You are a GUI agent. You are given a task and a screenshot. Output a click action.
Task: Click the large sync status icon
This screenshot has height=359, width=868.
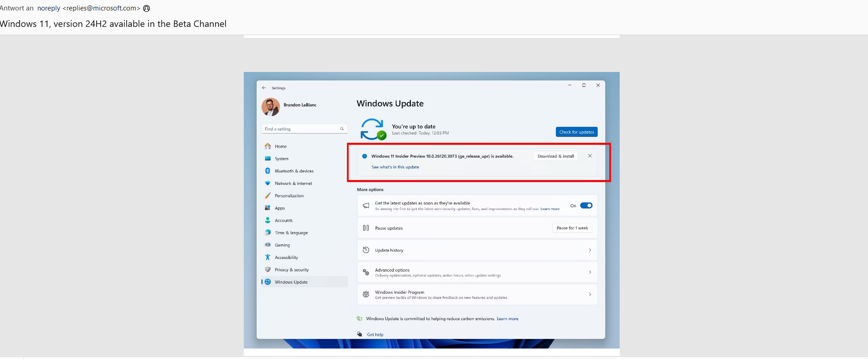coord(373,129)
